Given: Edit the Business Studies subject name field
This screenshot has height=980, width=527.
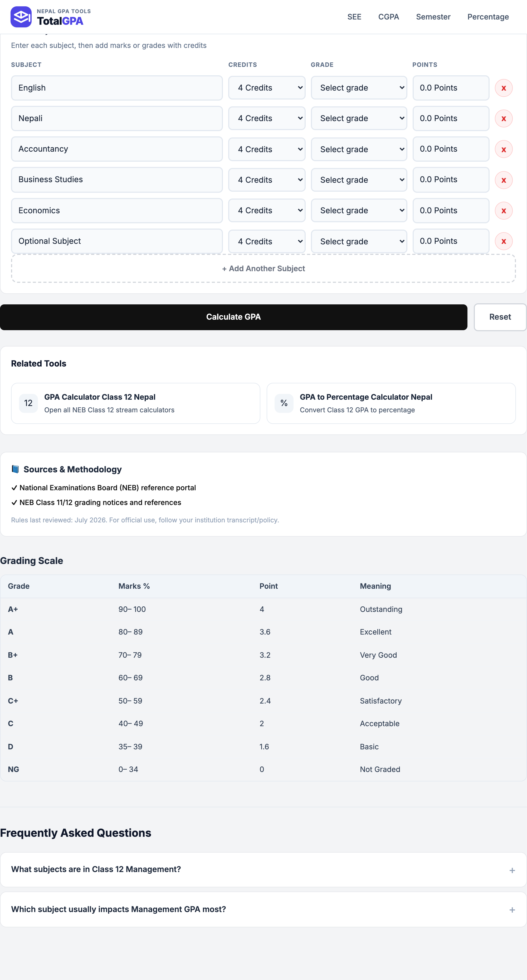Looking at the screenshot, I should (117, 180).
